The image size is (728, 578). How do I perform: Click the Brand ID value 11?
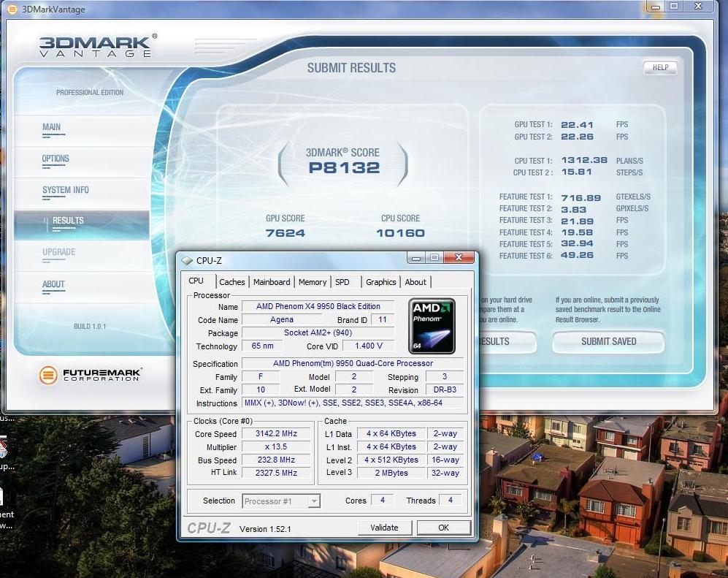pyautogui.click(x=382, y=319)
